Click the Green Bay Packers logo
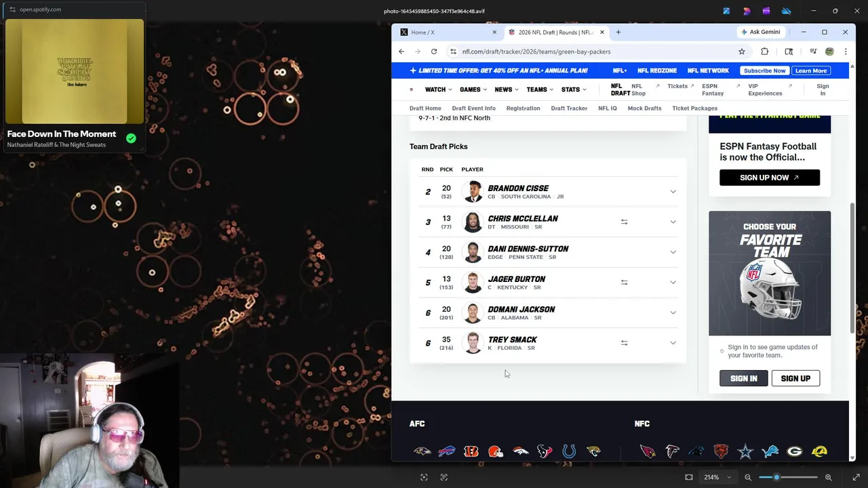 coord(795,451)
